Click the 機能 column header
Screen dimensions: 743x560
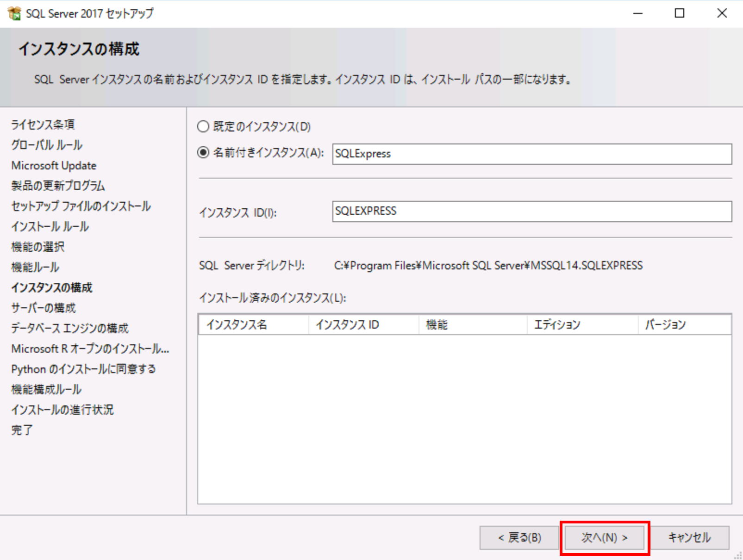[x=473, y=324]
